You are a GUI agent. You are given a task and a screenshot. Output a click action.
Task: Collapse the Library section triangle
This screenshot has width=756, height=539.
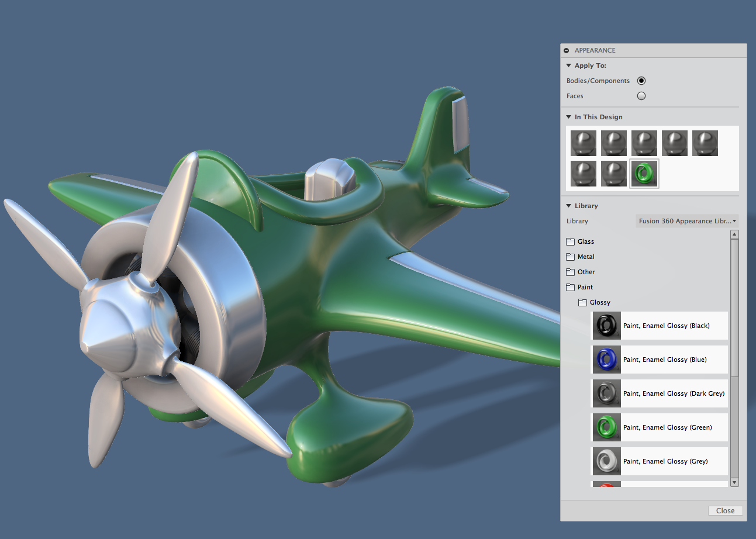pos(568,206)
